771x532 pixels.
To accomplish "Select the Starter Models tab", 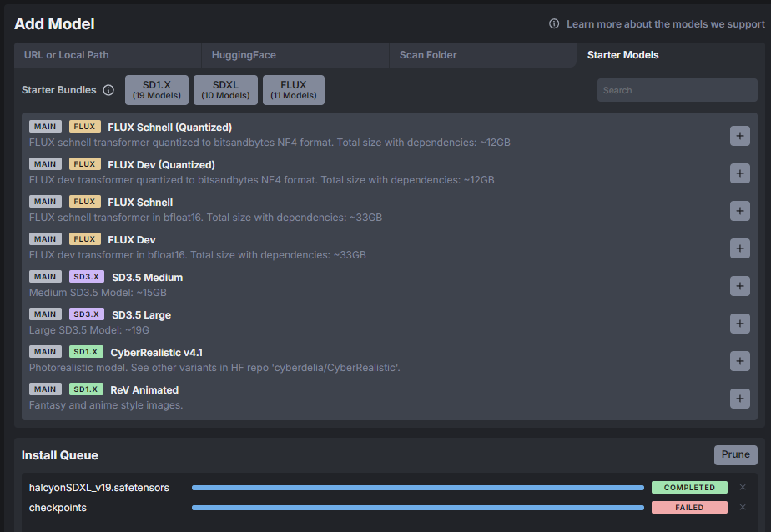I will 671,55.
